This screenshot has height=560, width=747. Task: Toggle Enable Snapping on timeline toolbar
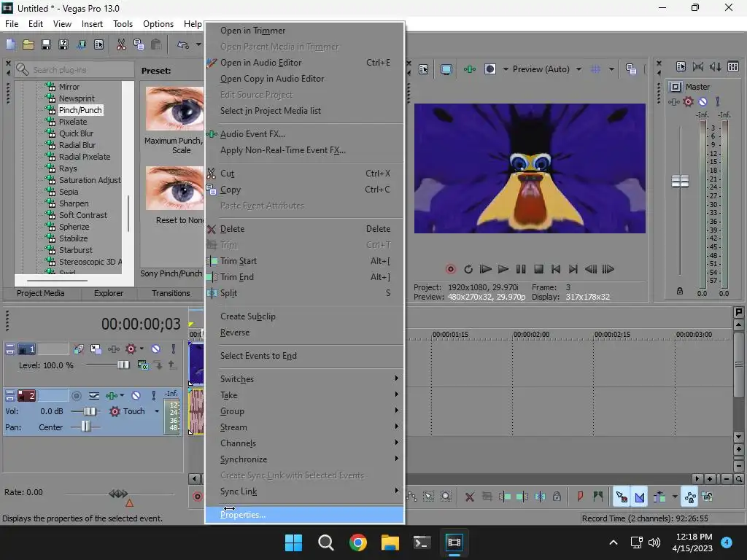tap(622, 497)
